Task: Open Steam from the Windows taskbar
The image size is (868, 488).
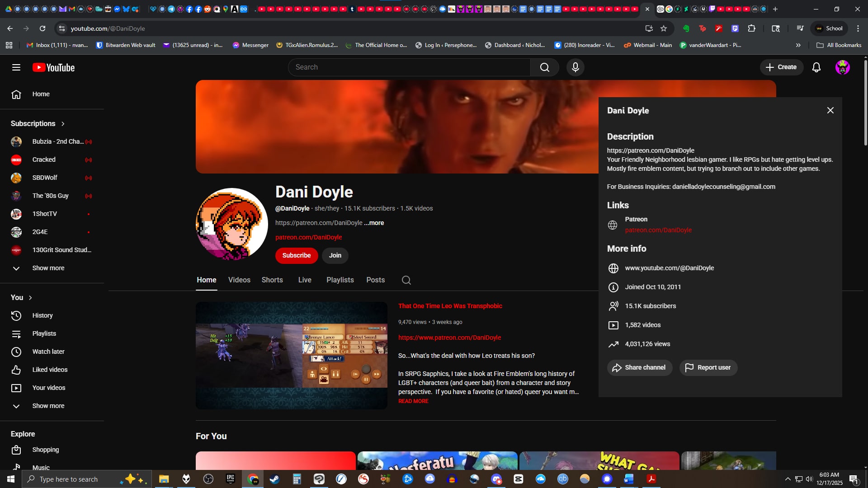Action: click(274, 479)
